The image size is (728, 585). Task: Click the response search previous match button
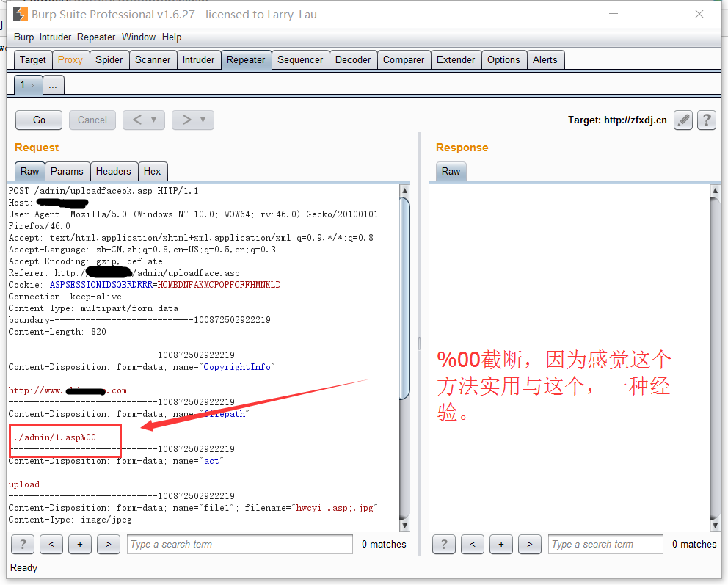[473, 544]
